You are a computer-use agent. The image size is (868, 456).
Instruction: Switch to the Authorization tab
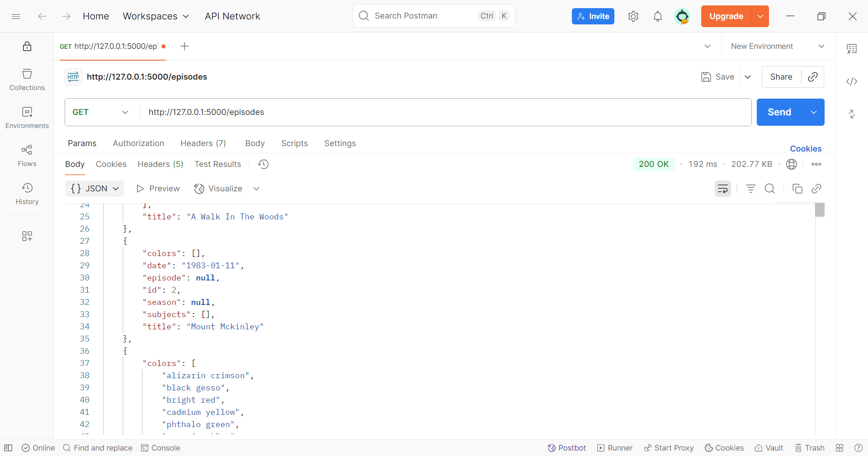tap(138, 143)
